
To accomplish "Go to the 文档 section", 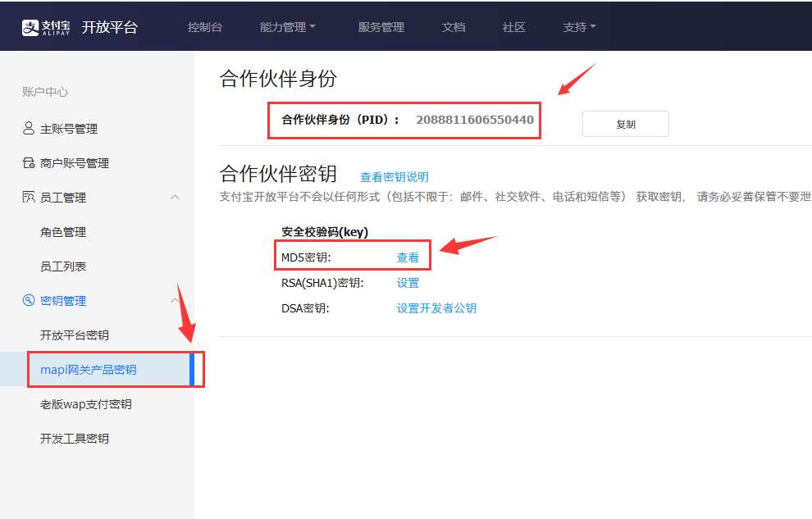I will (453, 26).
